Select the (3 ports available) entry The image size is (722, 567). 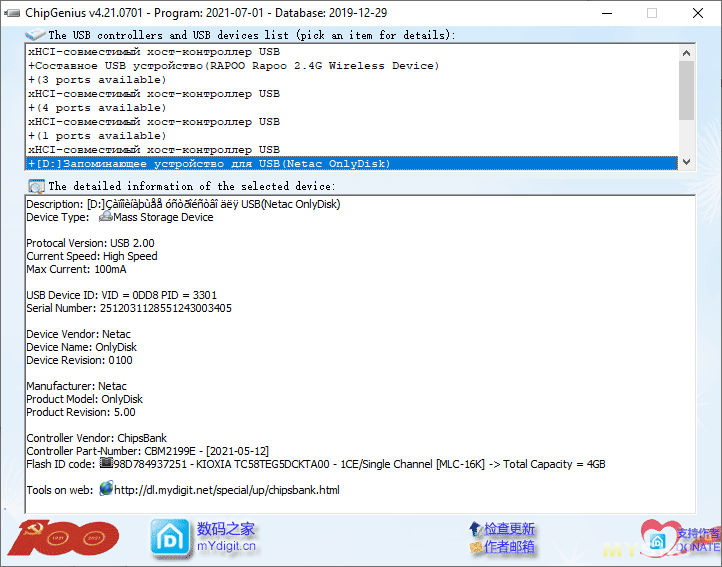coord(97,79)
